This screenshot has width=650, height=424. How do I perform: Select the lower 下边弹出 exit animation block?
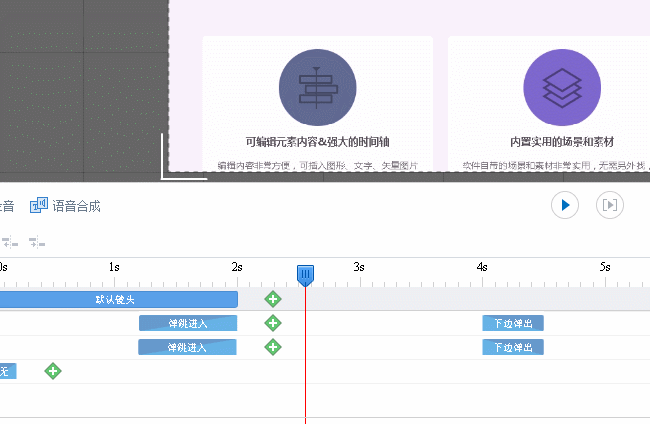click(x=513, y=347)
